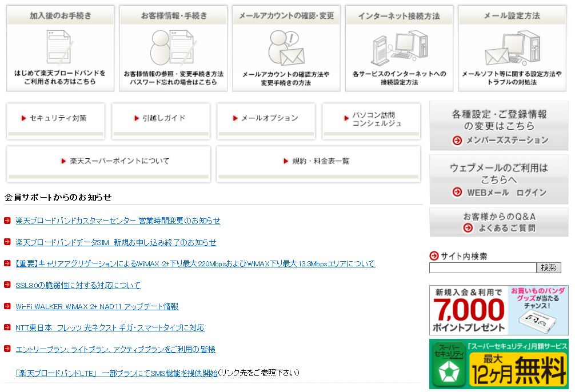Click the red circle arrow beside よくあるご質問
The width and height of the screenshot is (575, 392).
click(x=468, y=228)
